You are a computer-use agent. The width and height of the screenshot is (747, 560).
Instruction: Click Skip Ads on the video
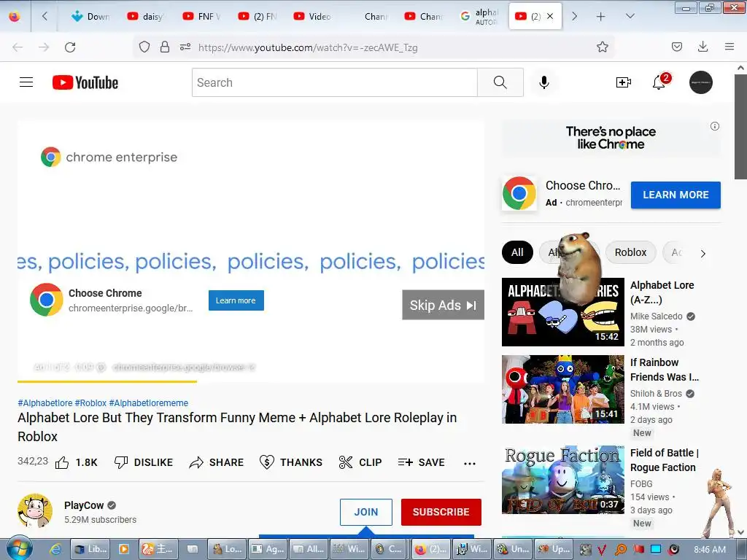coord(443,305)
